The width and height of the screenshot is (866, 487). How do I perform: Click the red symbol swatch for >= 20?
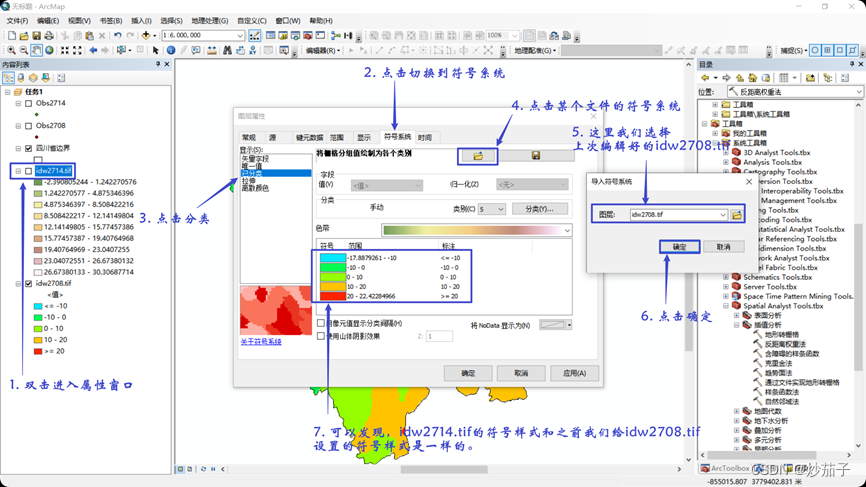pos(332,296)
